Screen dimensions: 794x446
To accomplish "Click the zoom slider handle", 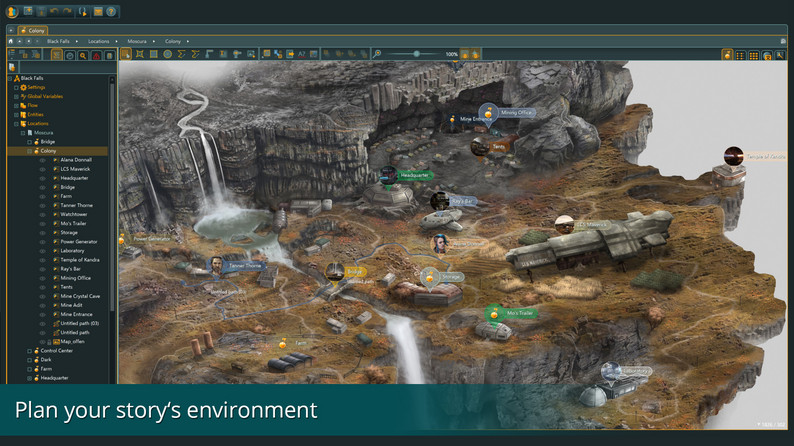I will (416, 54).
